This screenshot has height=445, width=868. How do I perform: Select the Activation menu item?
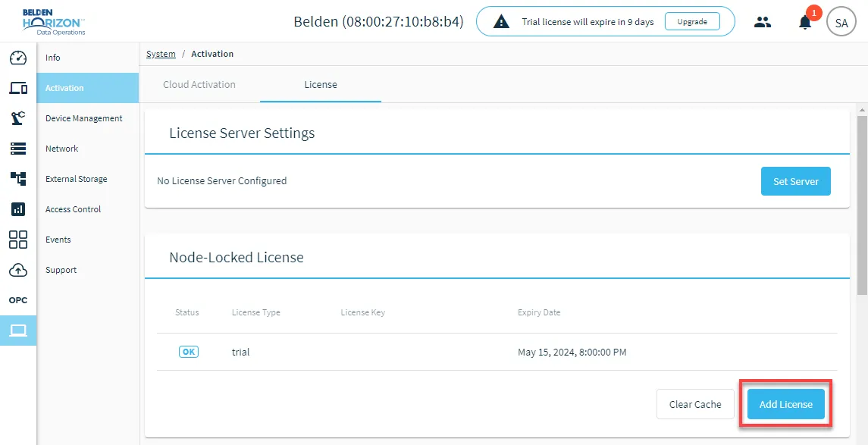pos(87,88)
